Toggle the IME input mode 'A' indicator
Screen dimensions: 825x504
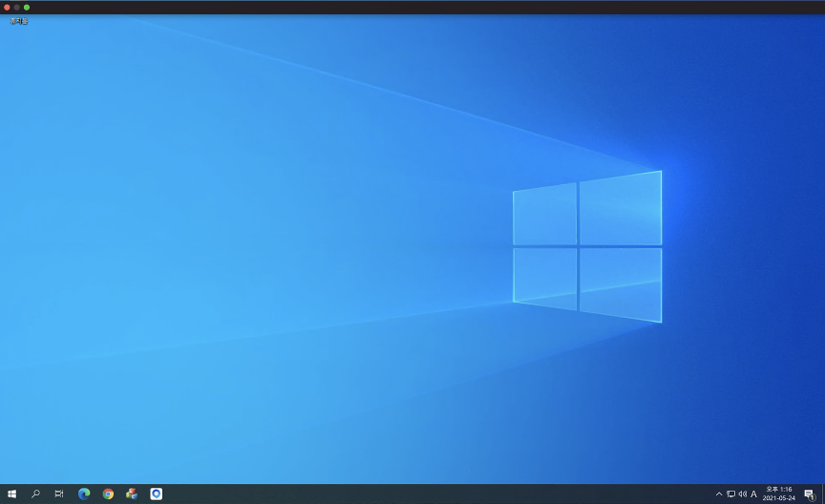[x=753, y=494]
